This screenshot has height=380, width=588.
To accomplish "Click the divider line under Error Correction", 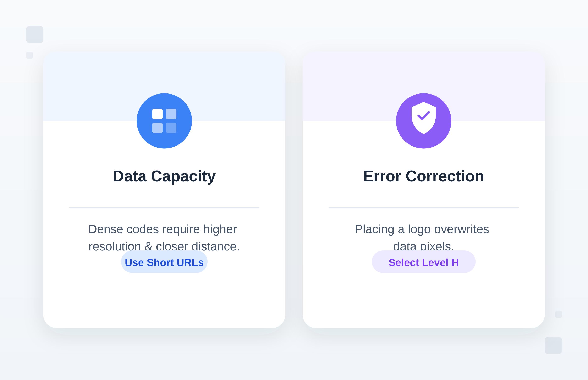I will (423, 208).
